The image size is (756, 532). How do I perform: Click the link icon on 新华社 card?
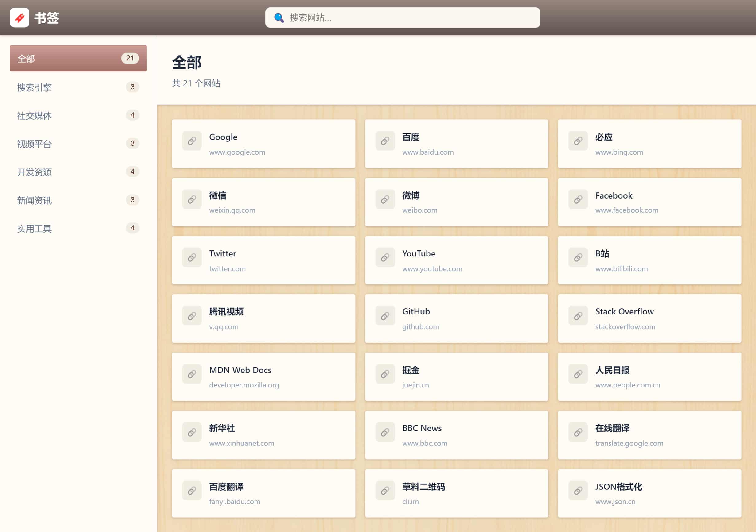[x=192, y=432]
